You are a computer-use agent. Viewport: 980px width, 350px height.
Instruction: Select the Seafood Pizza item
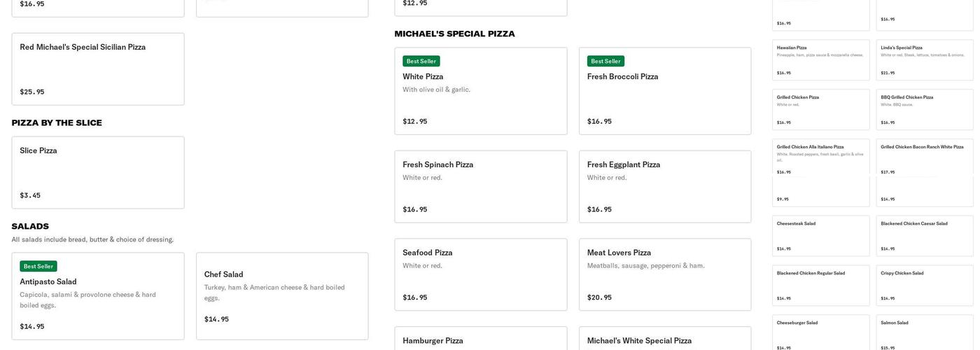coord(481,274)
